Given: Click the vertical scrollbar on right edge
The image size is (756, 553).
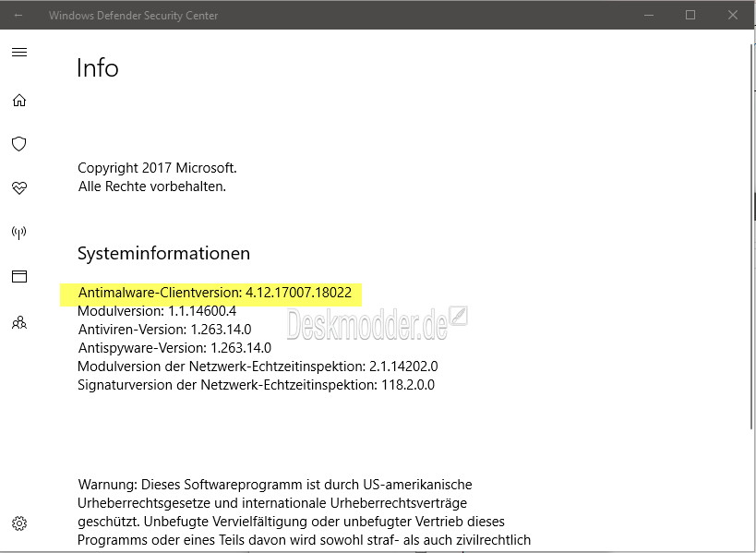Looking at the screenshot, I should 752,236.
